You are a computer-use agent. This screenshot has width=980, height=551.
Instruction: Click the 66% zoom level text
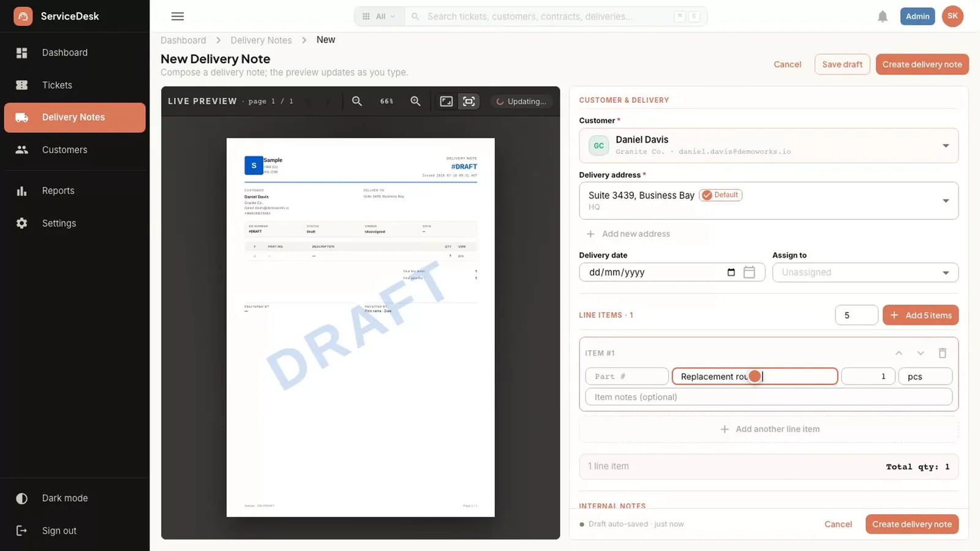(x=386, y=101)
